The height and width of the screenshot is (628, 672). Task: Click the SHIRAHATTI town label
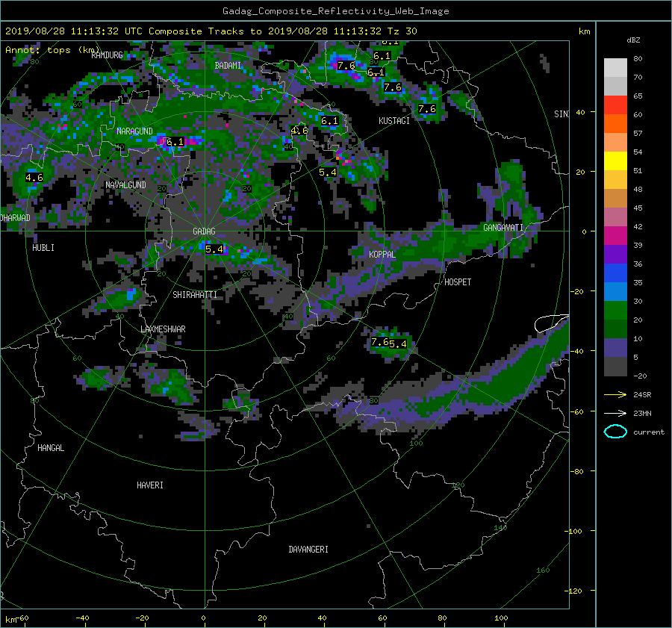coord(195,295)
